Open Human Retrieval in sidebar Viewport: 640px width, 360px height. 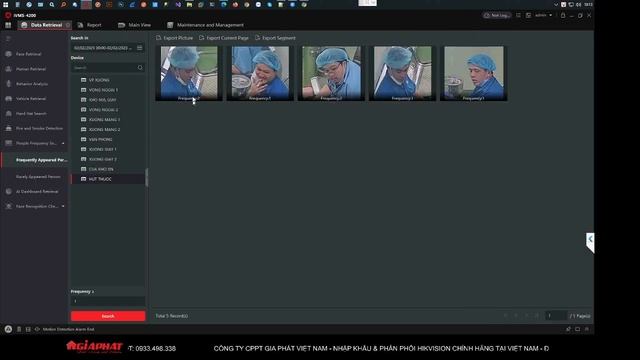[x=31, y=69]
